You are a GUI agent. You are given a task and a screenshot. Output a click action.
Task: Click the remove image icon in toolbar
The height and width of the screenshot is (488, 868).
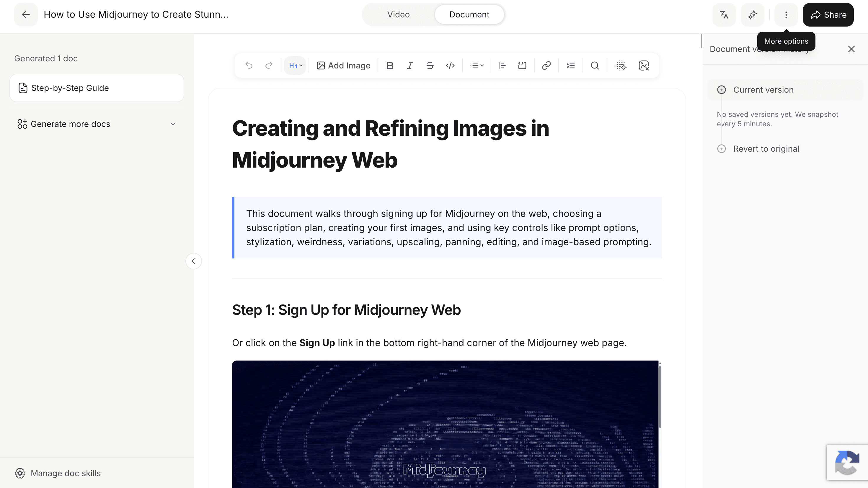click(x=644, y=65)
